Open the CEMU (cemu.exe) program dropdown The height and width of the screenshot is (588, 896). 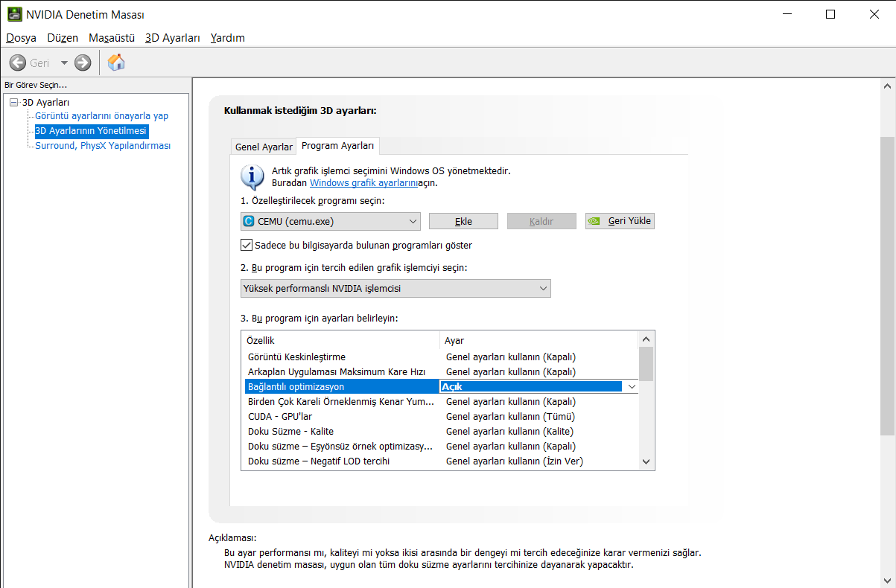[x=331, y=221]
